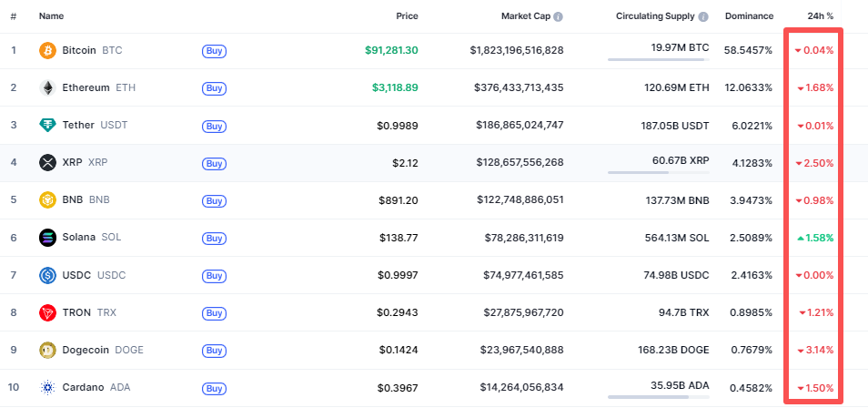Viewport: 868px width, 408px height.
Task: Click the TRON logo icon
Action: click(x=47, y=312)
